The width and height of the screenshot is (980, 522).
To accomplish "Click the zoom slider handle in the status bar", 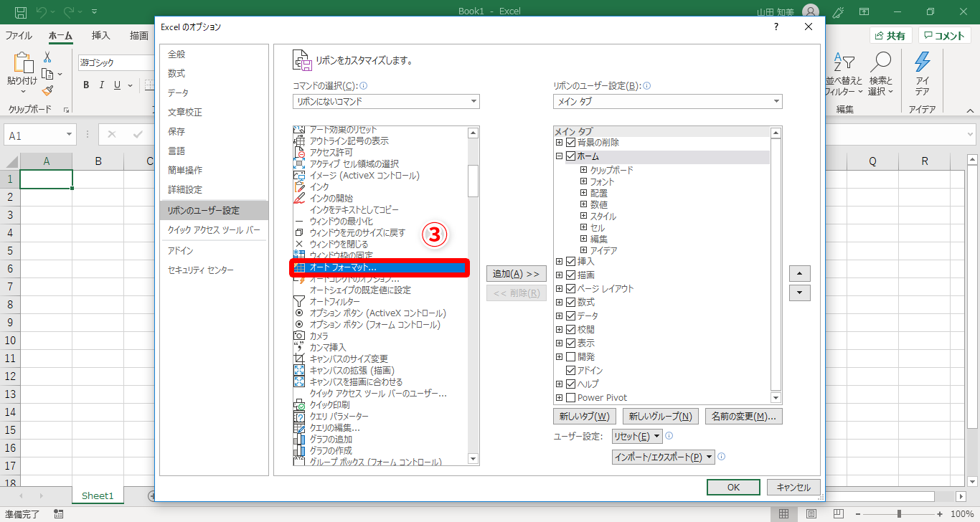I will tap(899, 514).
